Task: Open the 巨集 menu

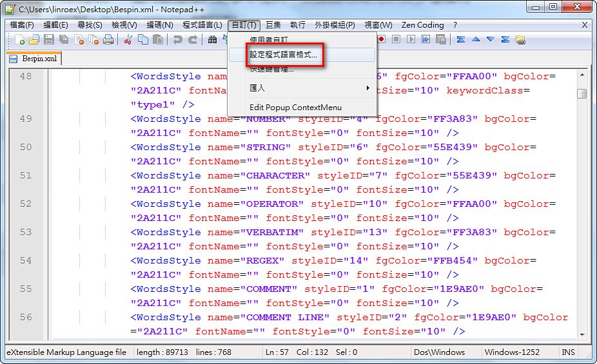Action: point(273,25)
